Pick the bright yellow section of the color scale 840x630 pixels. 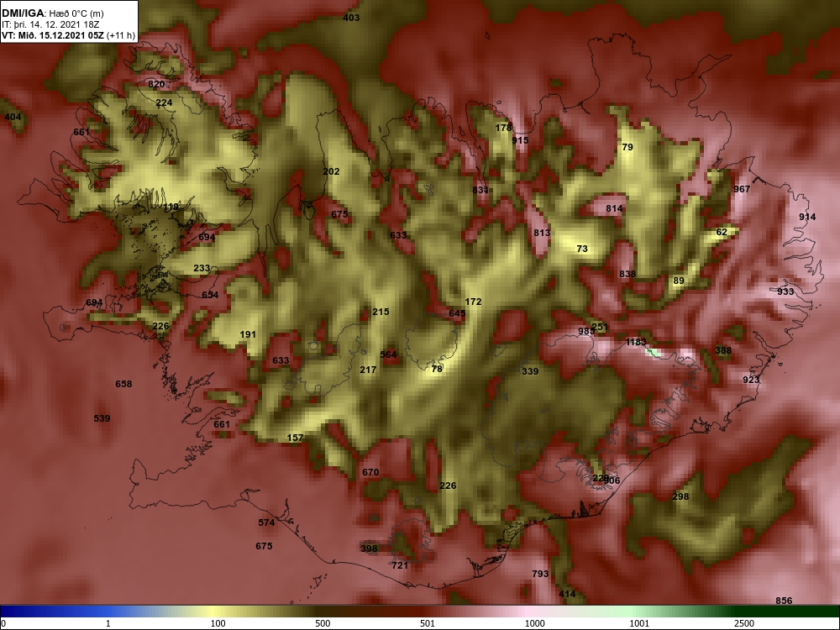pos(214,612)
